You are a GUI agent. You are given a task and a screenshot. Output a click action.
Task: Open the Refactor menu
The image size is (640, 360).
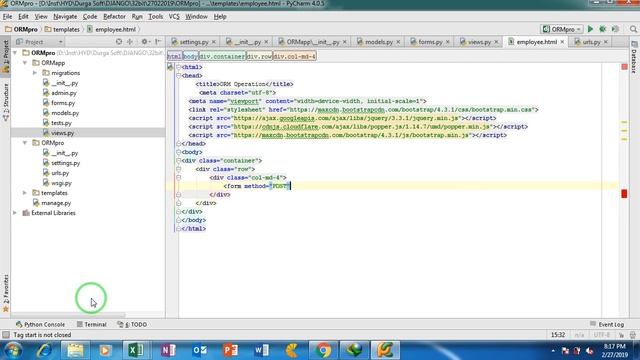point(114,16)
